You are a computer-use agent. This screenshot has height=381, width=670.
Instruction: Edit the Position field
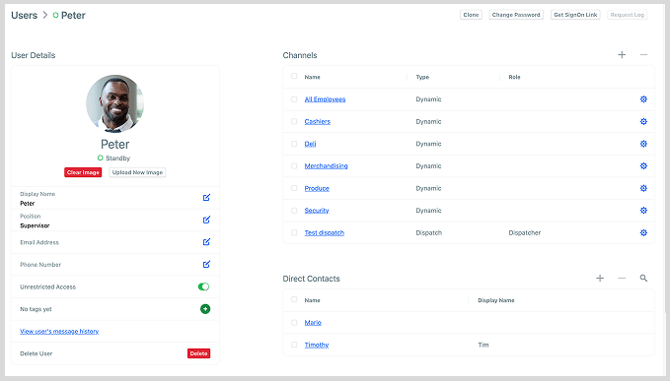(206, 220)
